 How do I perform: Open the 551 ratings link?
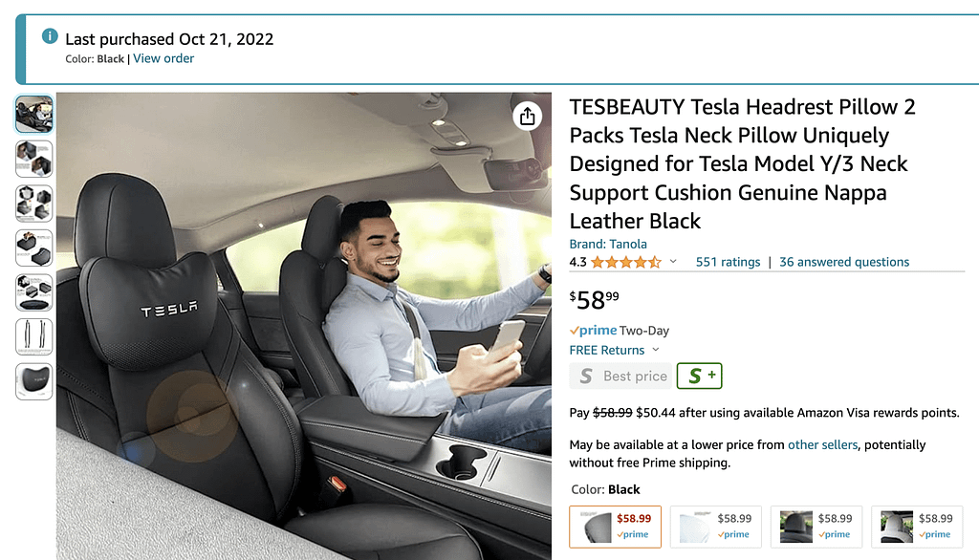pyautogui.click(x=728, y=262)
